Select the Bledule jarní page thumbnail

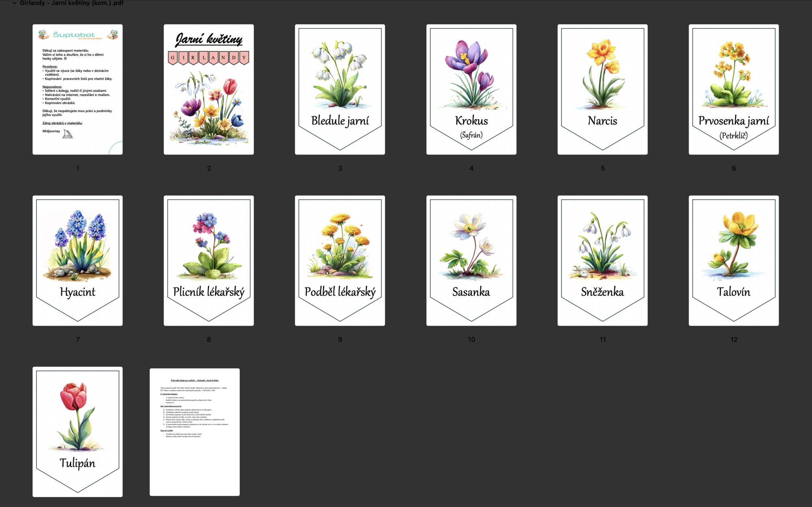pyautogui.click(x=340, y=89)
